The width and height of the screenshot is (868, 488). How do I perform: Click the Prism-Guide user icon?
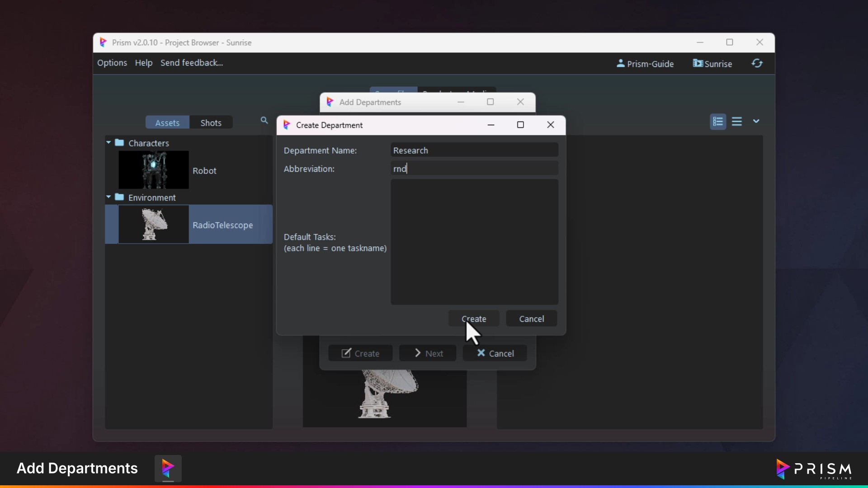(x=621, y=63)
